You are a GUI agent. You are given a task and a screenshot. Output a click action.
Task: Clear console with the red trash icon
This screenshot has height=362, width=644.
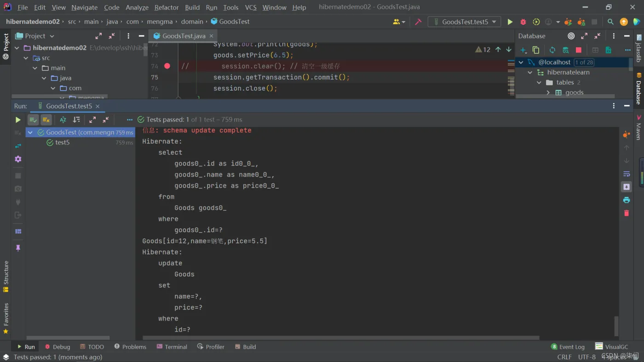[626, 213]
